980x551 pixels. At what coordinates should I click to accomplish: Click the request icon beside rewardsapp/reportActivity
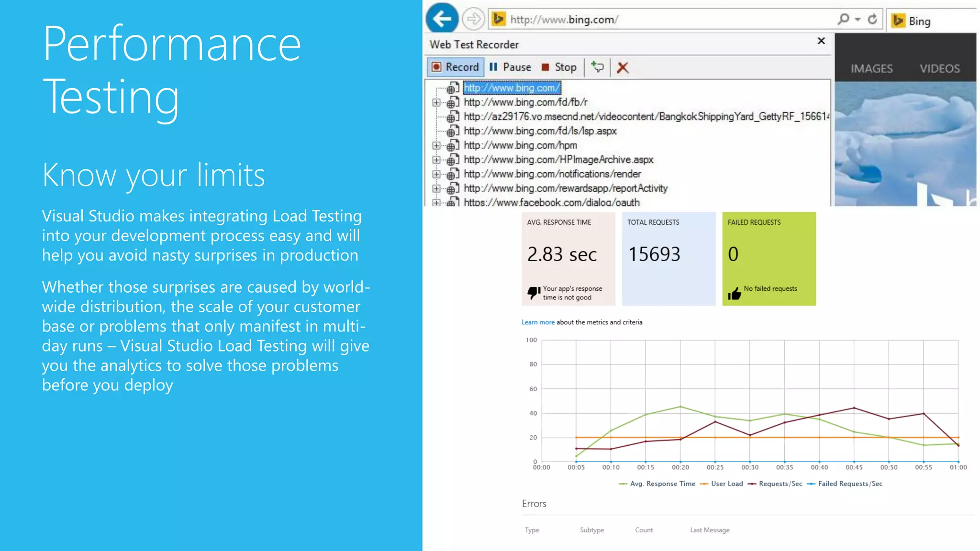tap(453, 188)
